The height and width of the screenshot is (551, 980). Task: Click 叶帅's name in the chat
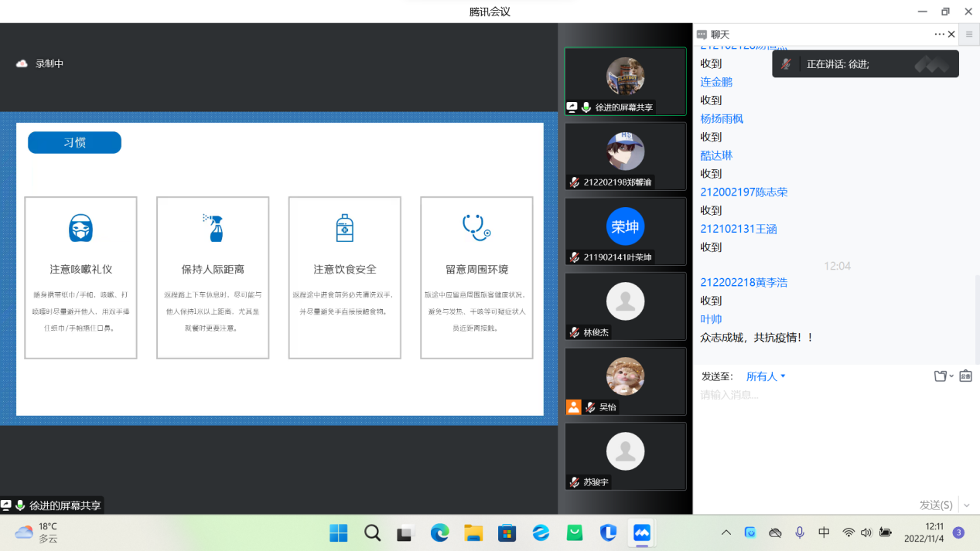point(709,319)
